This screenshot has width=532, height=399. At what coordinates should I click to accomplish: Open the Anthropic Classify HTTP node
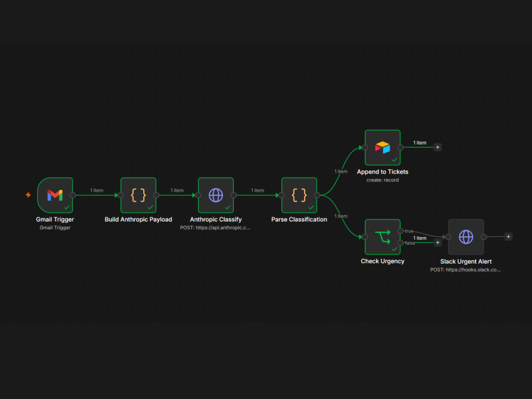(216, 195)
